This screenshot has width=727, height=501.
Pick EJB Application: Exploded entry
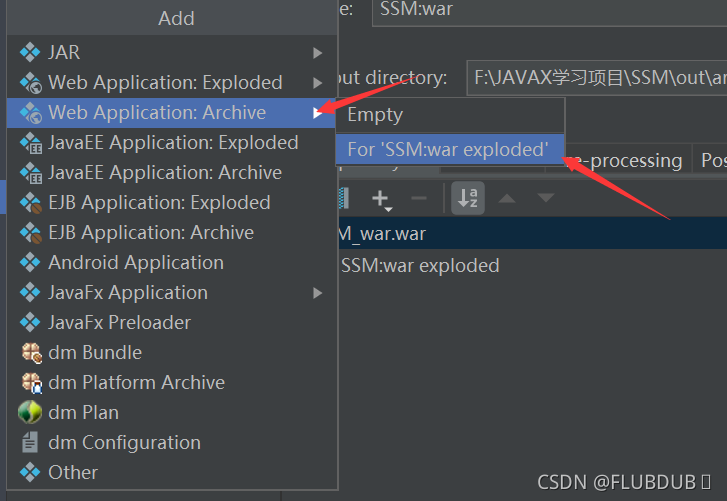coord(172,203)
